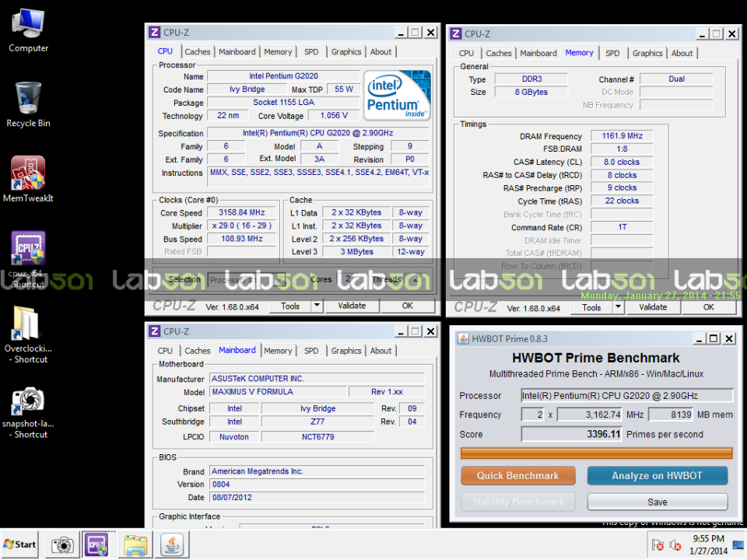Click the Save button in HWBOT Prime
Screen dimensions: 747x560
coord(657,502)
